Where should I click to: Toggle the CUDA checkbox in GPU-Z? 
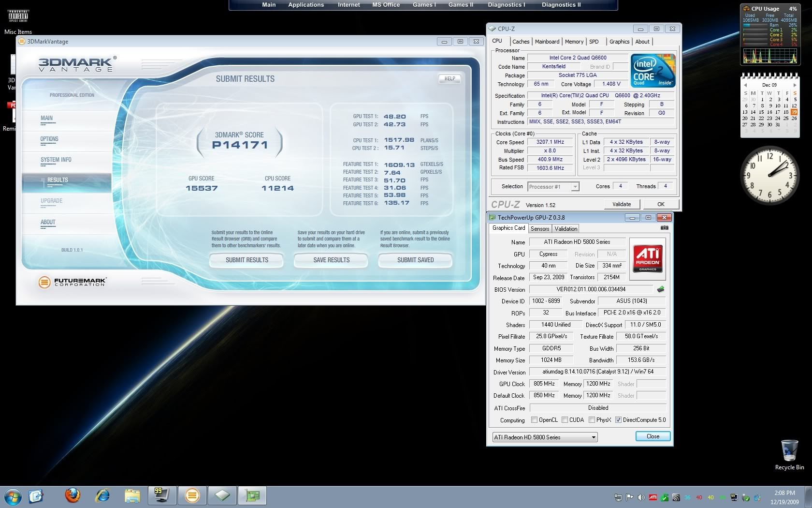tap(565, 420)
